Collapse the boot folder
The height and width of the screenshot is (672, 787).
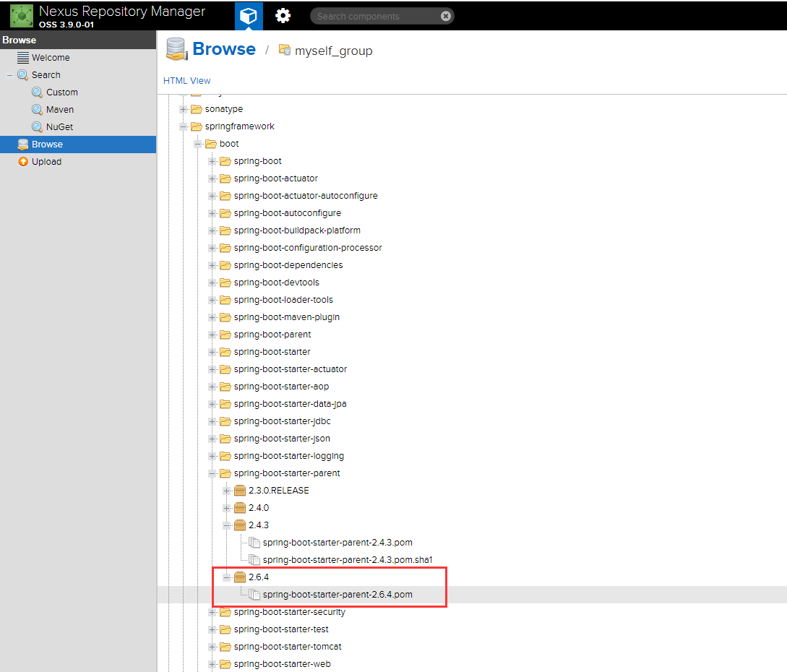(x=198, y=144)
